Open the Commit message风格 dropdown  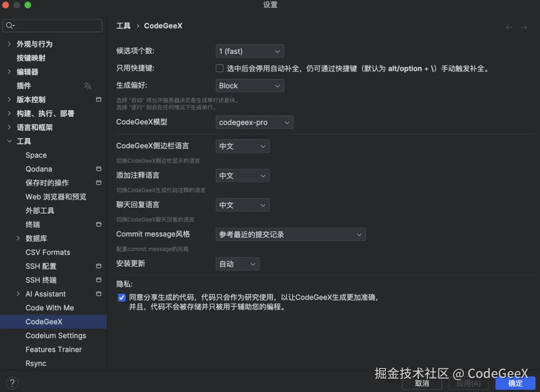(290, 234)
